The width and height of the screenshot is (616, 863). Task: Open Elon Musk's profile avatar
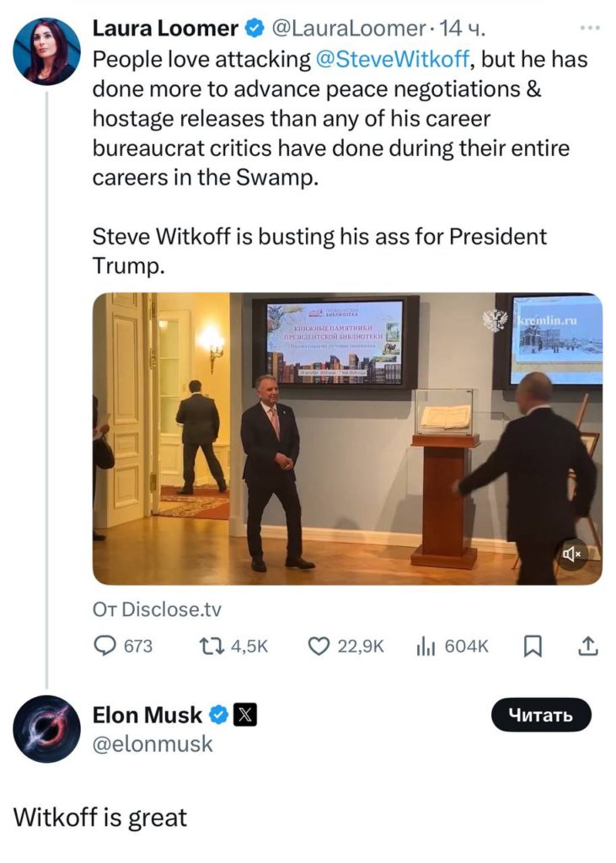tap(46, 729)
